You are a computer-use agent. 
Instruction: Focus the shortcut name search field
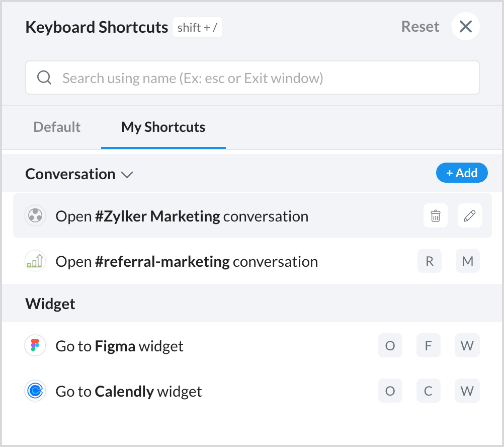[x=253, y=78]
